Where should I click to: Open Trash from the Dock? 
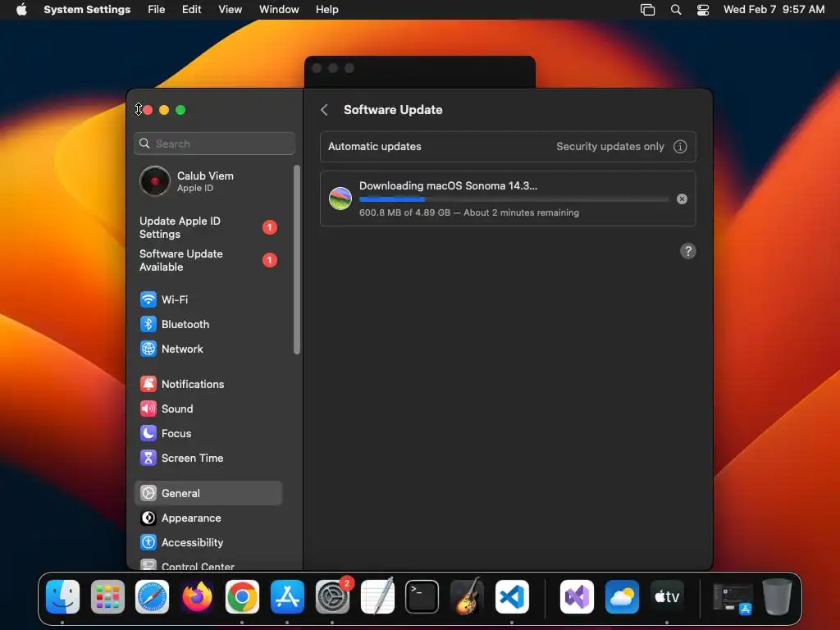(778, 596)
